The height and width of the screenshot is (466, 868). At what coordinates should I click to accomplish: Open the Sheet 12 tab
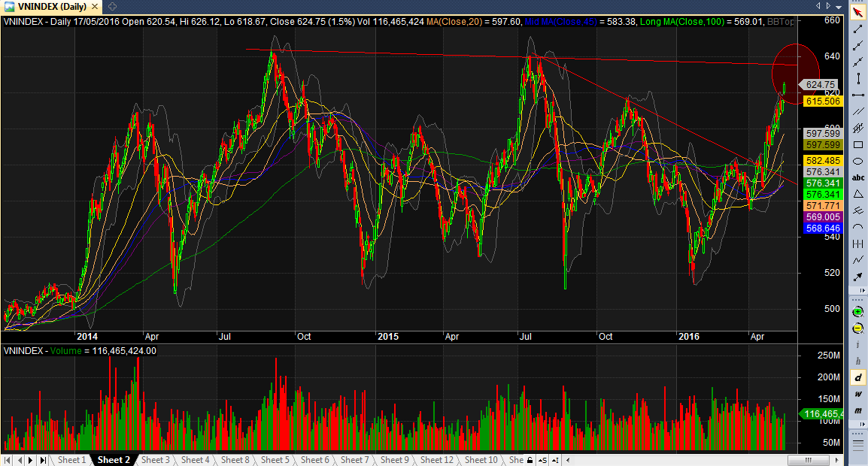(x=437, y=460)
